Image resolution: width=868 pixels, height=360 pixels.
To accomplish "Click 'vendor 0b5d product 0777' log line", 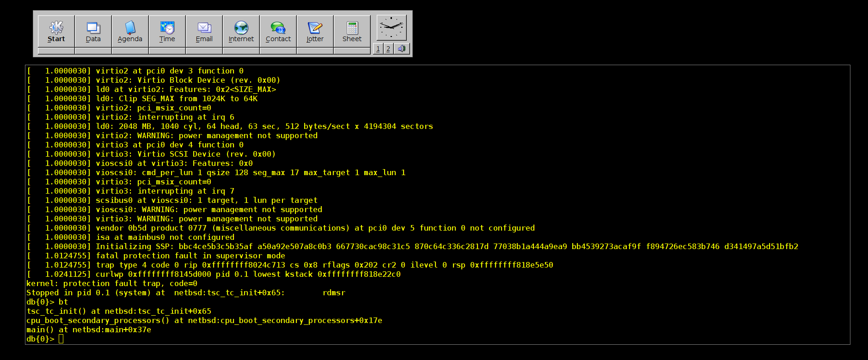I will click(x=281, y=228).
